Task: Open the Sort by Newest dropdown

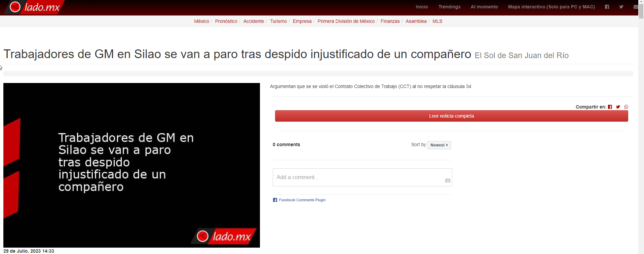Action: click(439, 145)
